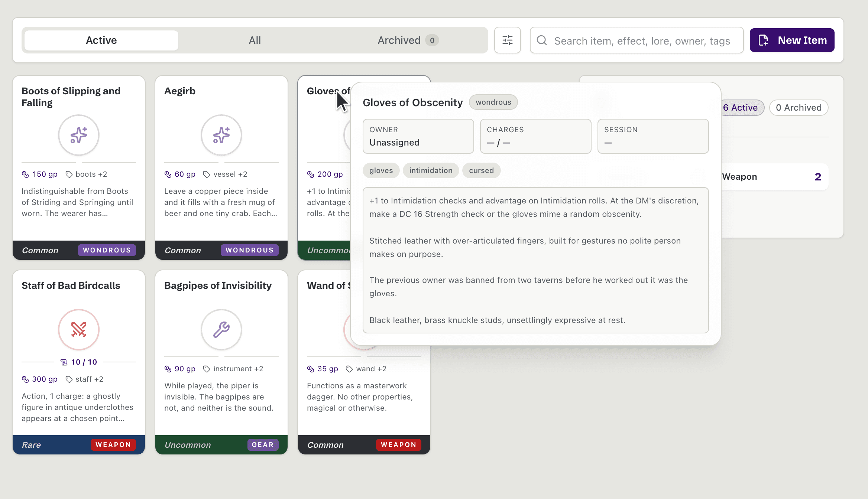Click the wondrous badge in Gloves popup
The image size is (868, 499).
tap(493, 102)
